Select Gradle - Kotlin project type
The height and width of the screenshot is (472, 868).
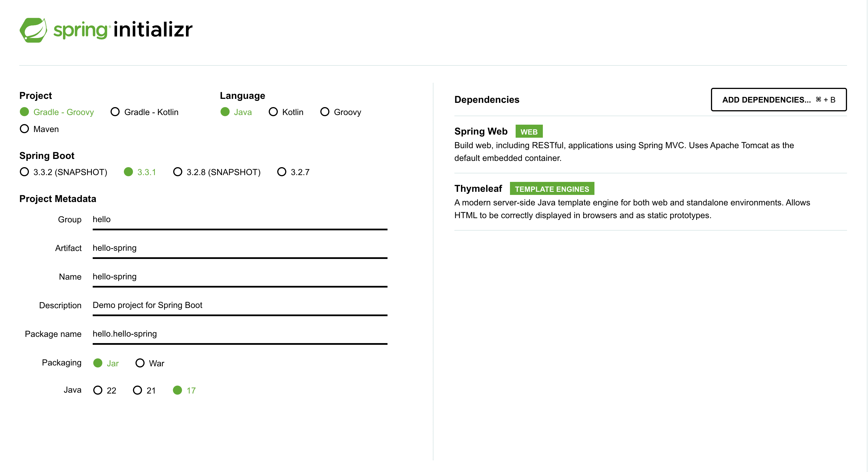point(145,112)
